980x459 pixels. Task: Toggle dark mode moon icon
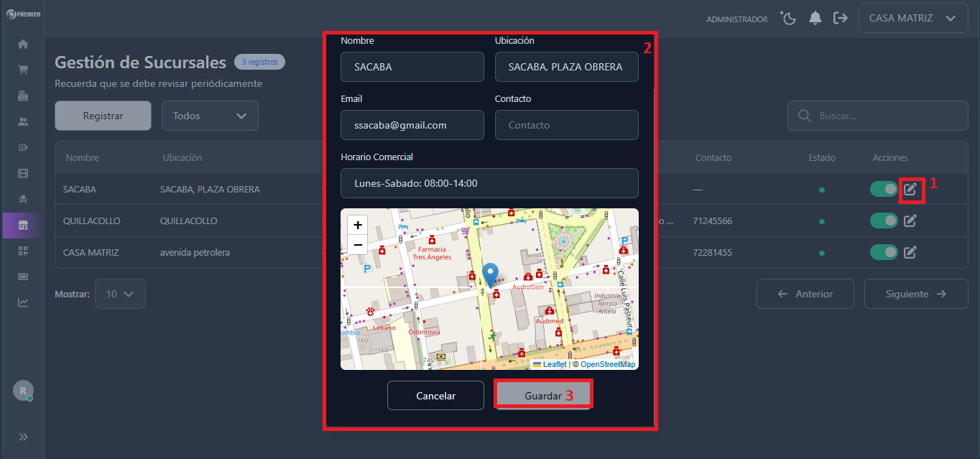[789, 19]
